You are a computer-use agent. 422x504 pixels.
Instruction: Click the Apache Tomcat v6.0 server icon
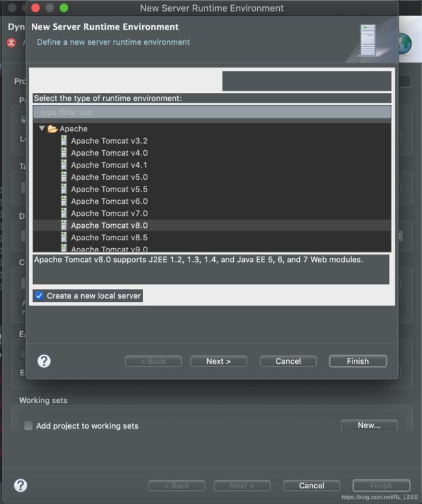coord(64,201)
